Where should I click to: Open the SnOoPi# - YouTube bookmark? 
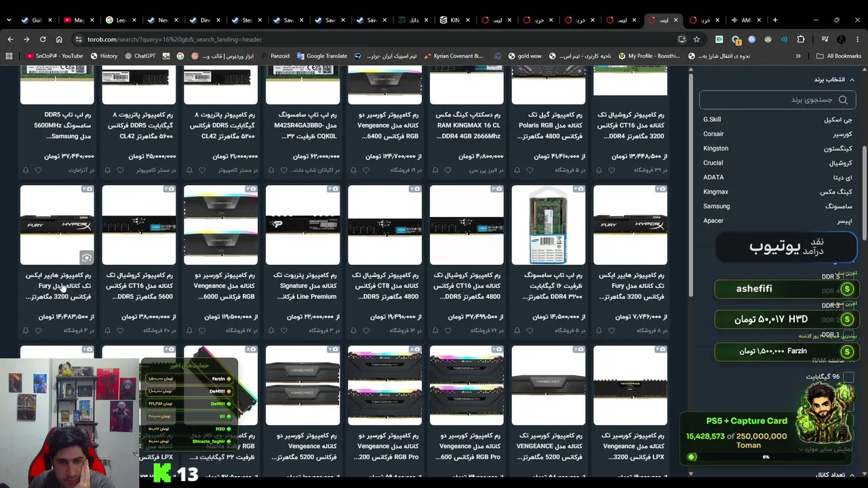click(x=54, y=56)
